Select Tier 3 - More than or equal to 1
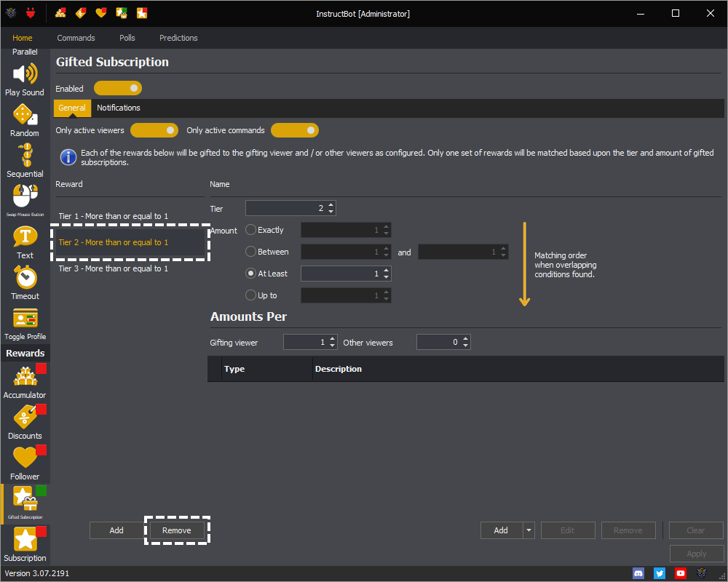Viewport: 728px width, 582px height. [x=130, y=268]
